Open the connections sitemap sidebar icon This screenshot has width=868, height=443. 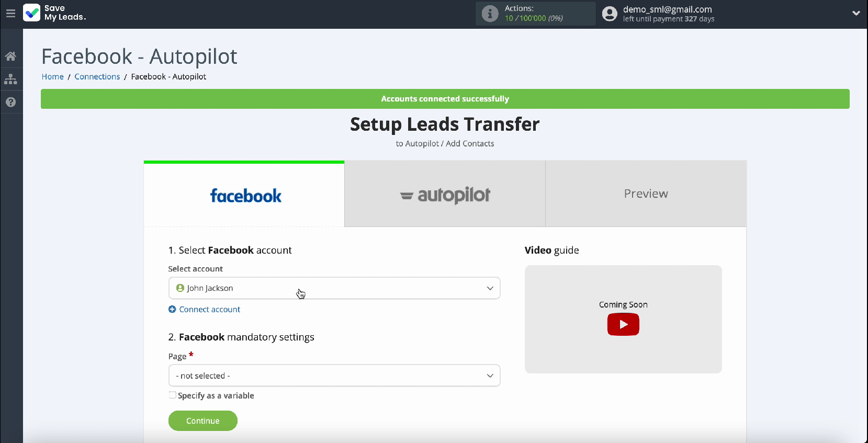(10, 79)
